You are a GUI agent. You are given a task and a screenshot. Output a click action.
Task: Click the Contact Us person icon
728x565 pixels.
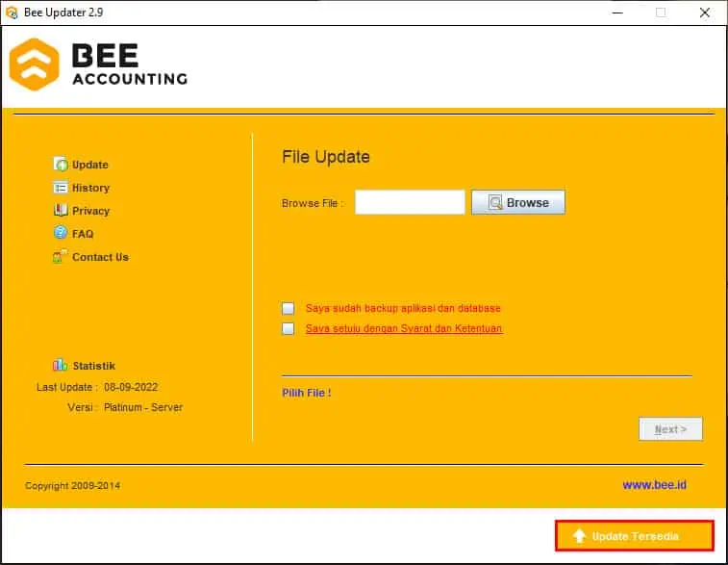(60, 256)
